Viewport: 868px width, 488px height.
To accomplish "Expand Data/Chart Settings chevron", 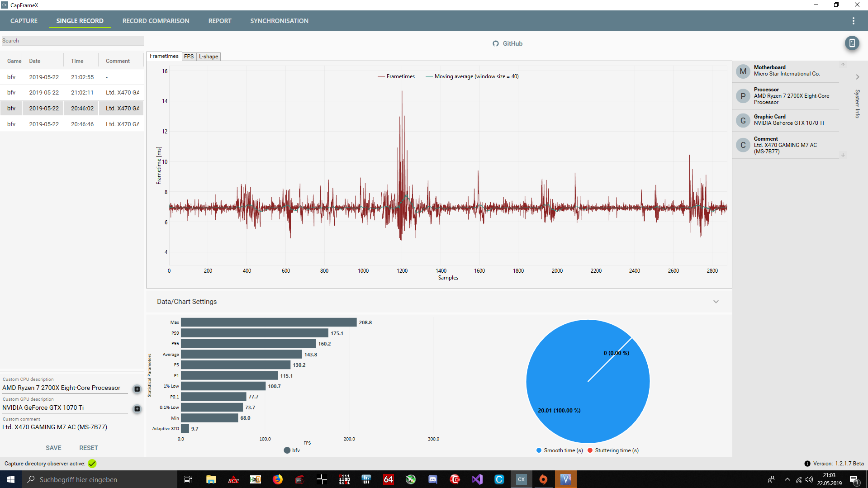I will pyautogui.click(x=716, y=302).
